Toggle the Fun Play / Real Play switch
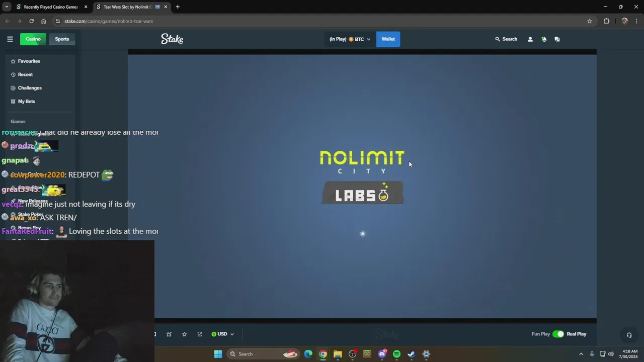The width and height of the screenshot is (644, 362). (558, 334)
